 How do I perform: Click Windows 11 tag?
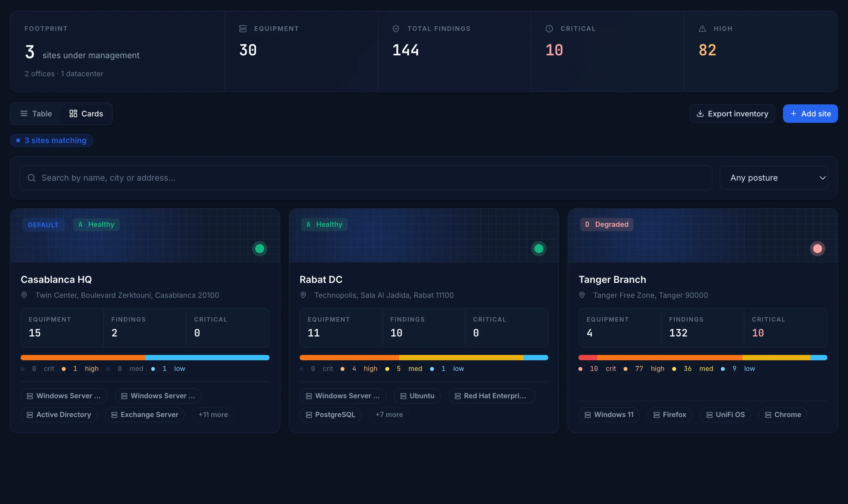[609, 415]
